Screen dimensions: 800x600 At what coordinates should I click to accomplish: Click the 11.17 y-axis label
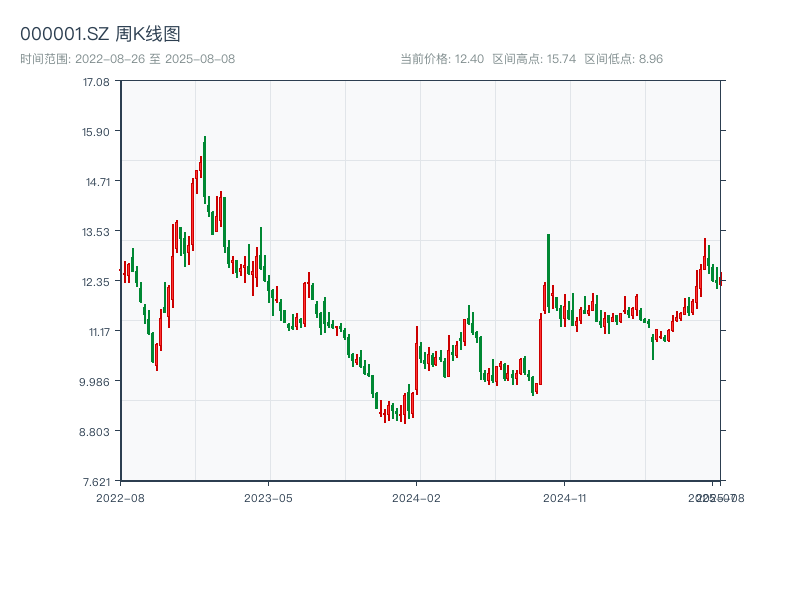[x=99, y=332]
